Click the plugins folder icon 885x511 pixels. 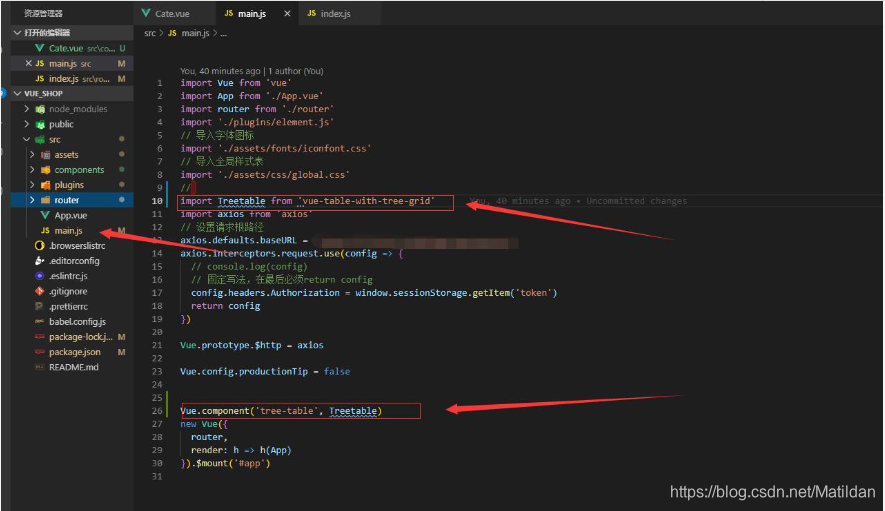point(46,185)
